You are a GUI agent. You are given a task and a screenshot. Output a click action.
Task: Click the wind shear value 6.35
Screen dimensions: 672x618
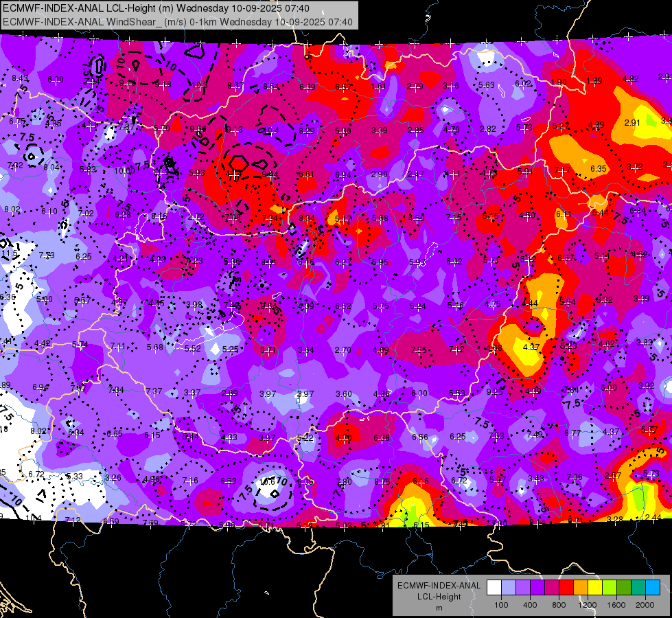(599, 168)
